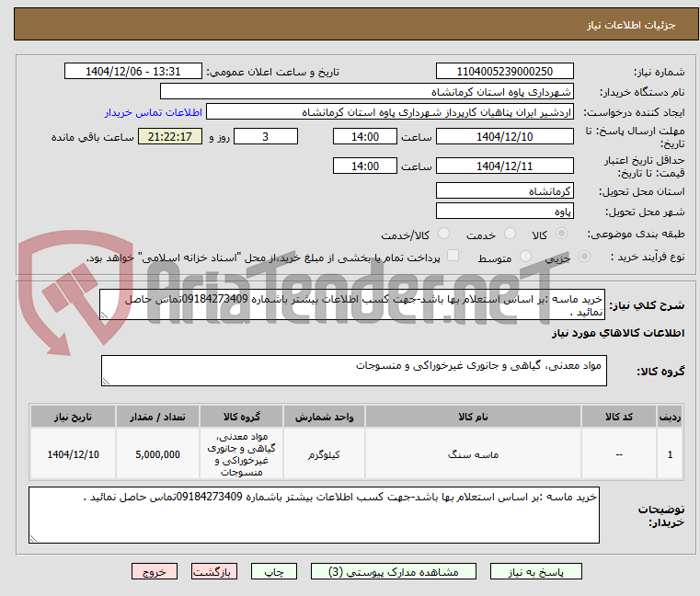Click the نام کالا column header

click(473, 417)
